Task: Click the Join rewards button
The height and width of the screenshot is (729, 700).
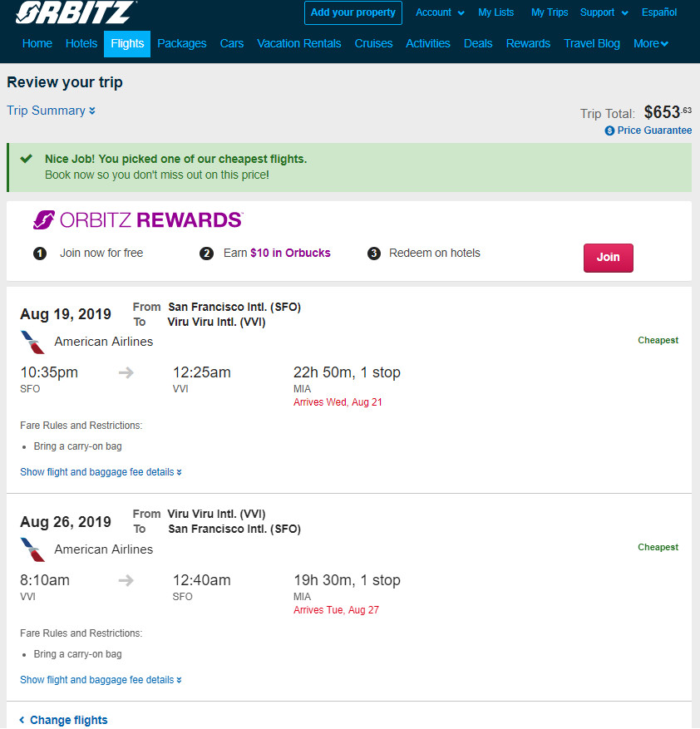Action: (x=608, y=258)
